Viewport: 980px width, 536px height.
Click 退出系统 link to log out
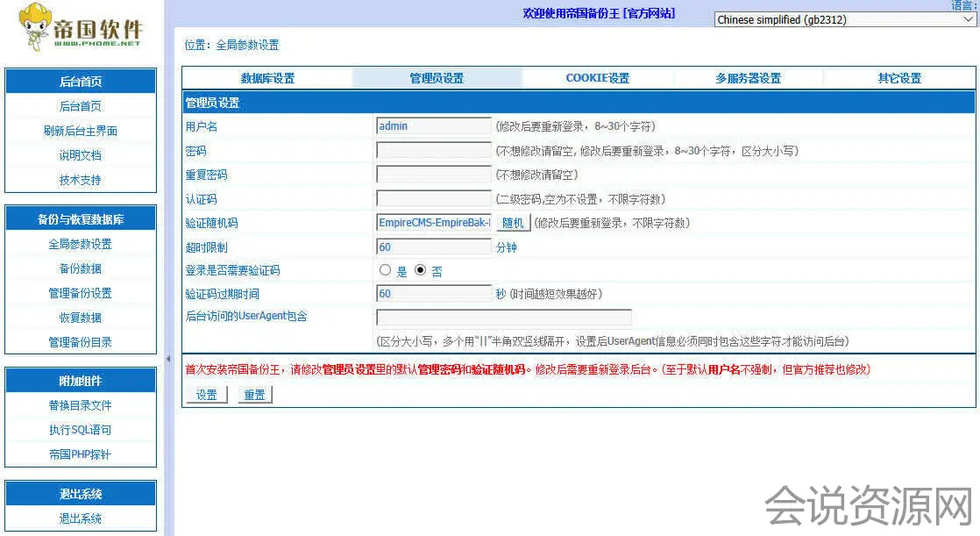tap(80, 518)
